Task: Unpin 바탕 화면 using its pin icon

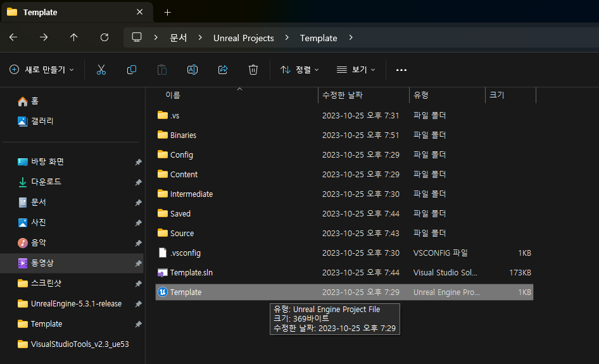Action: (138, 162)
